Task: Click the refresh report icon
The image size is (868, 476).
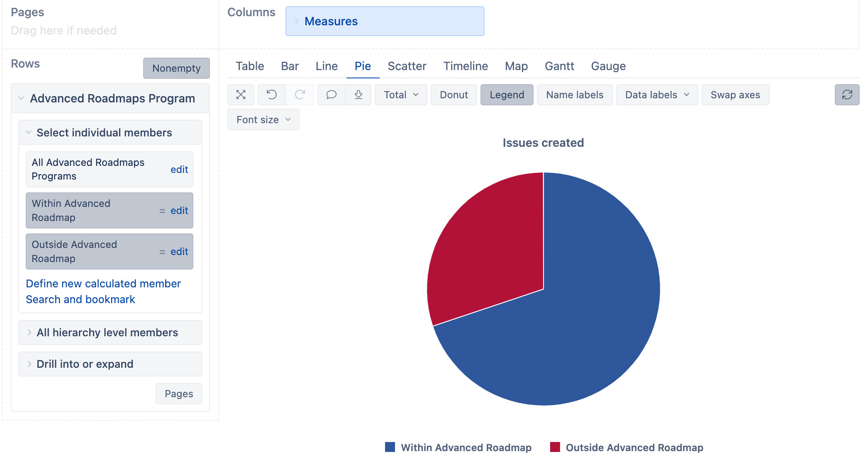Action: click(847, 95)
